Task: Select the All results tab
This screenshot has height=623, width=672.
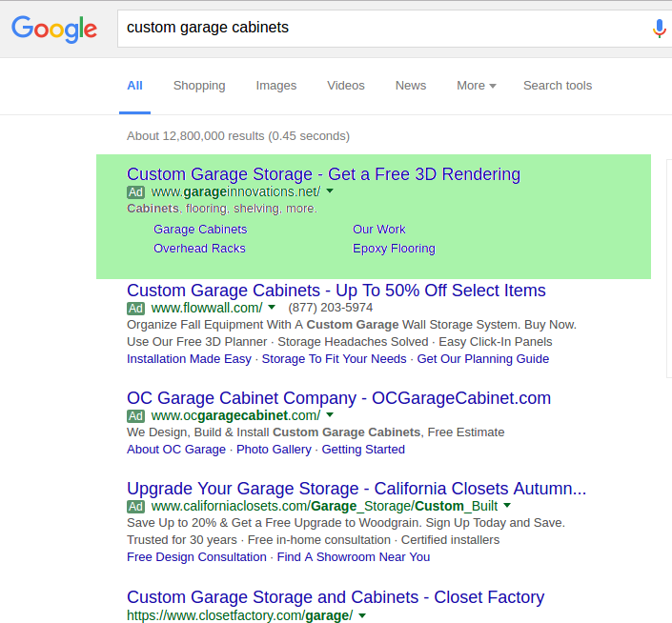Action: (x=134, y=86)
